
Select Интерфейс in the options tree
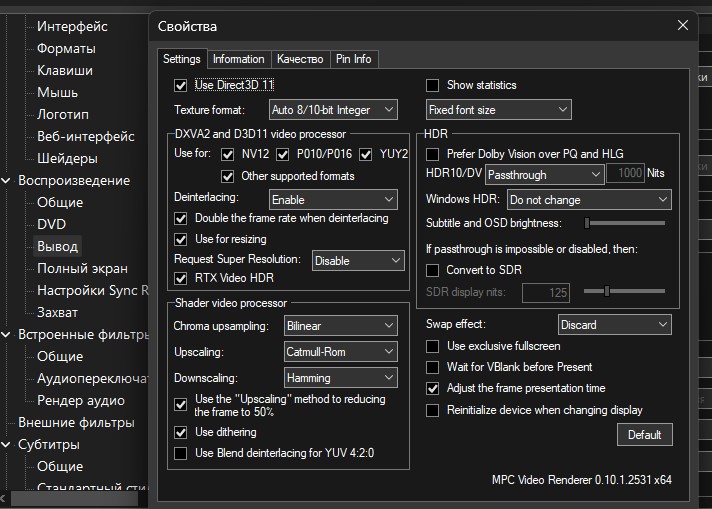click(72, 26)
